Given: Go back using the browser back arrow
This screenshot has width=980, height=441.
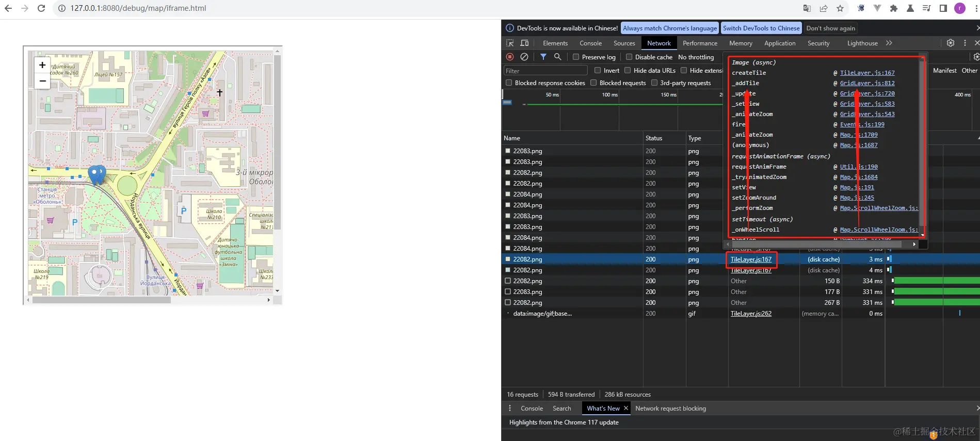Looking at the screenshot, I should (x=8, y=8).
